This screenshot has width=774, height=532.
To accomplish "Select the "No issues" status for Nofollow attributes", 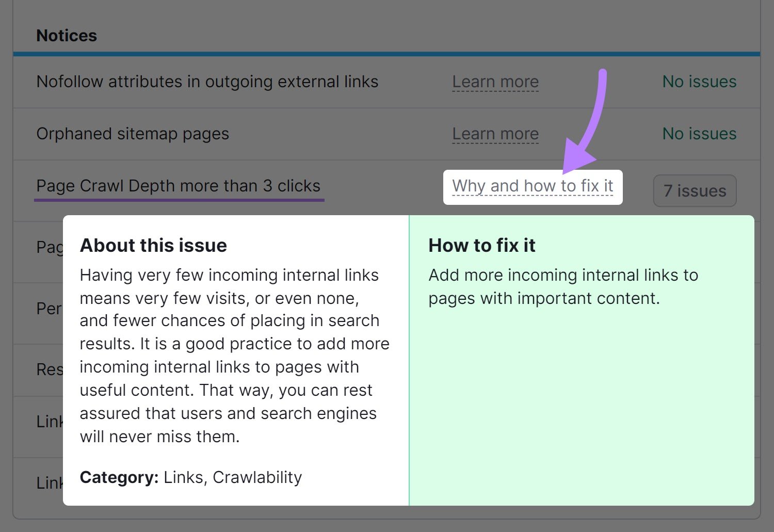I will [x=699, y=82].
